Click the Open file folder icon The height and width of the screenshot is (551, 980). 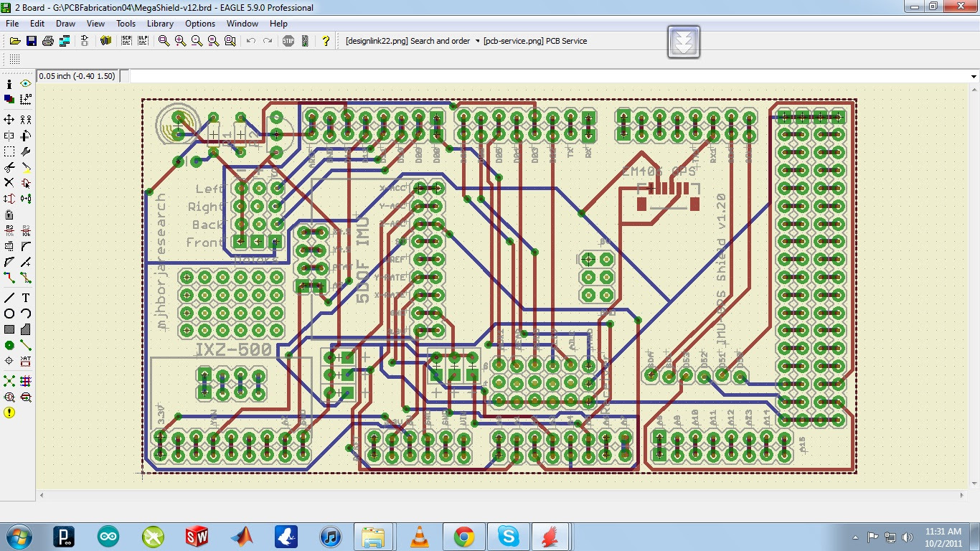(x=14, y=41)
